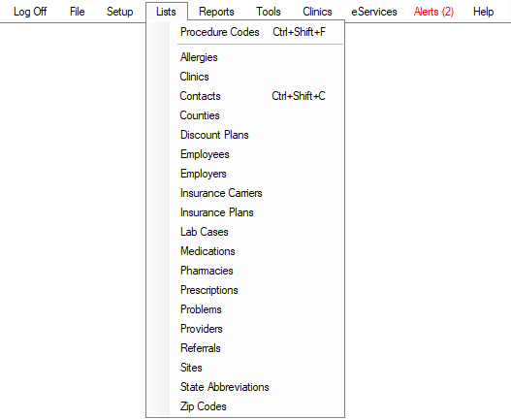Select Insurance Plans entry
Screen dimensions: 511x420
[x=245, y=212]
